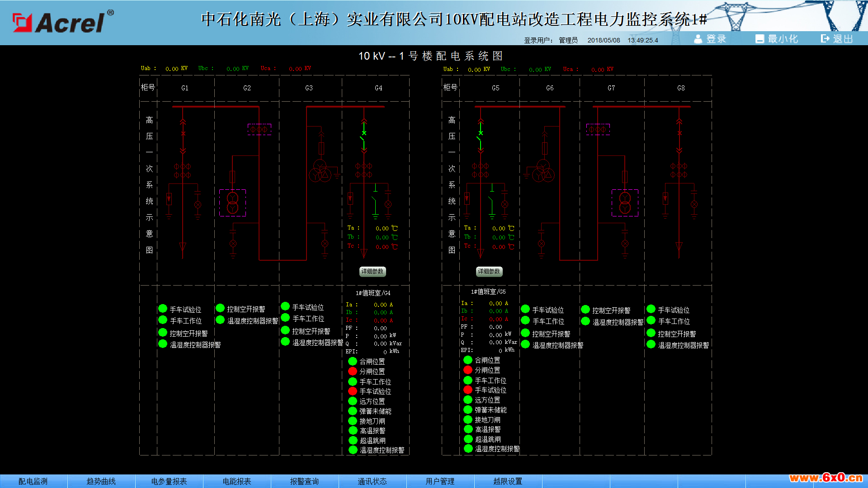Open 用户管理 tab

[x=440, y=481]
